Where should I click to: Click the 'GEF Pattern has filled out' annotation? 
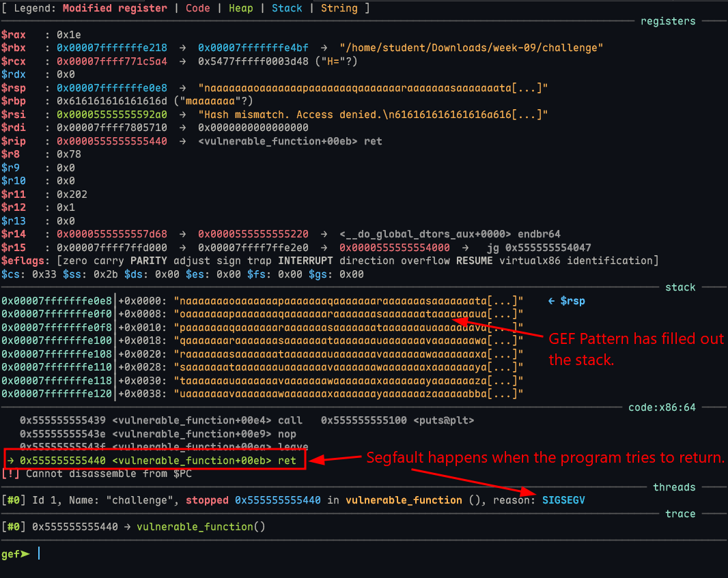(x=636, y=339)
